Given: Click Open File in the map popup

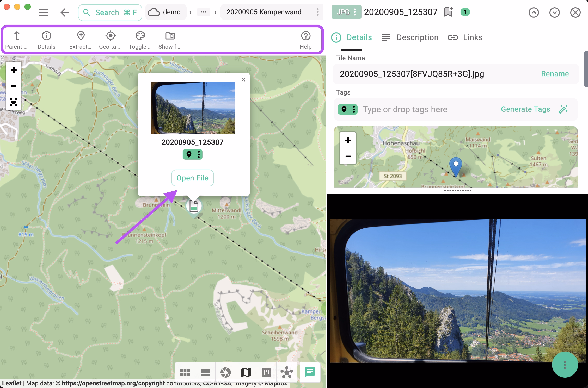Looking at the screenshot, I should (192, 178).
